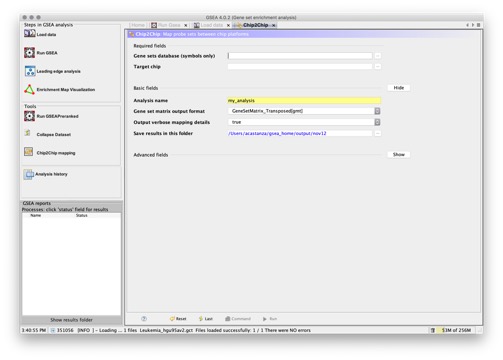This screenshot has height=360, width=503.
Task: Click the scroll tabs left arrow
Action: 467,25
